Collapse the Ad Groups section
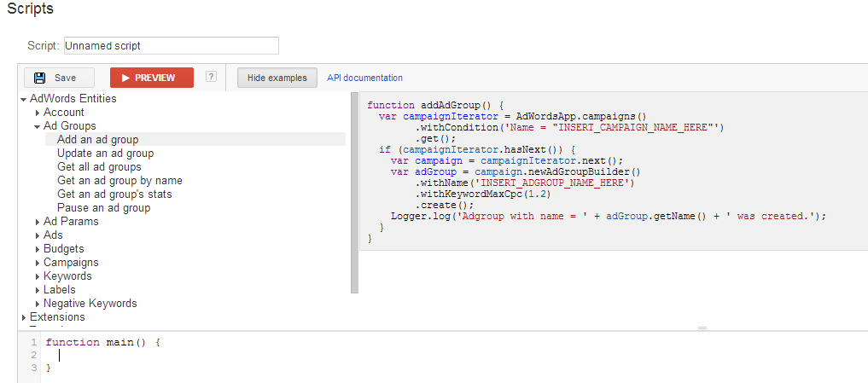This screenshot has height=383, width=868. 38,127
